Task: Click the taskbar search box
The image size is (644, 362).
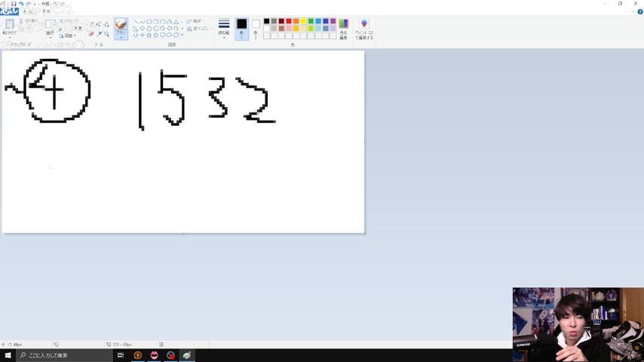Action: point(64,355)
